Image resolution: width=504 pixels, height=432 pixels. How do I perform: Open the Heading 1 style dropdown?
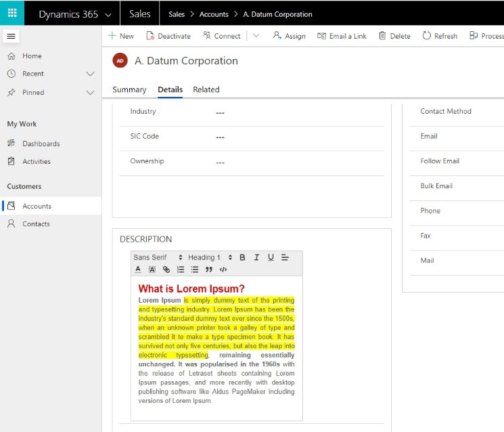pos(210,257)
